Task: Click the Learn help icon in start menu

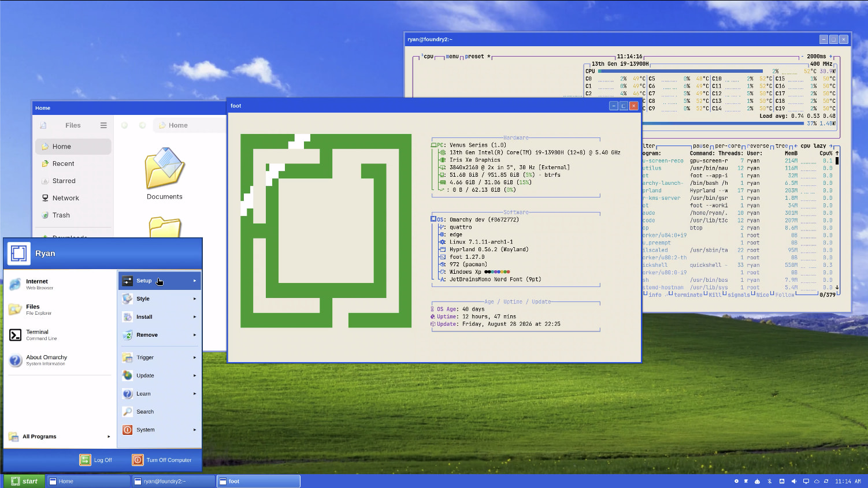Action: 128,394
